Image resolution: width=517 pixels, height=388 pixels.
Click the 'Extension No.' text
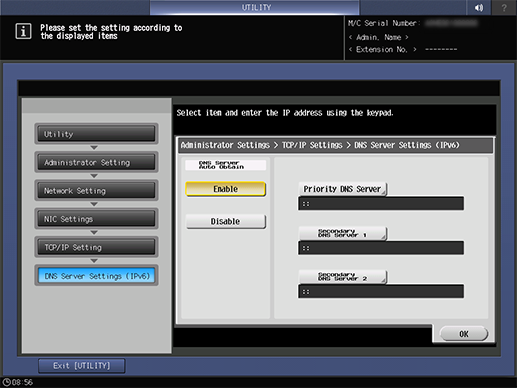click(382, 49)
